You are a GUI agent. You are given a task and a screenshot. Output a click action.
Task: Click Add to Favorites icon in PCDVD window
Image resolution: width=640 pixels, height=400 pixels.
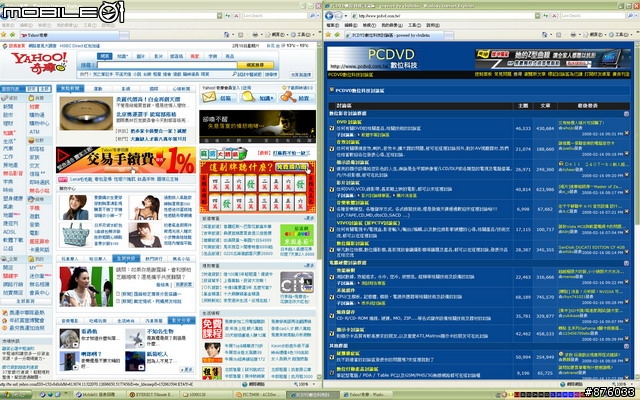(338, 35)
